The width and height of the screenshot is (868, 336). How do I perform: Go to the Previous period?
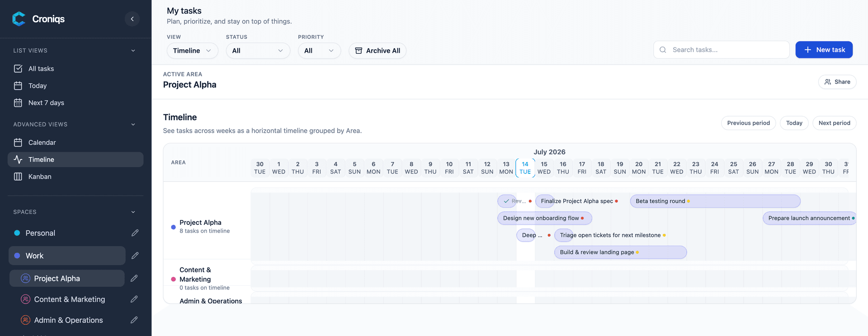[x=749, y=123]
